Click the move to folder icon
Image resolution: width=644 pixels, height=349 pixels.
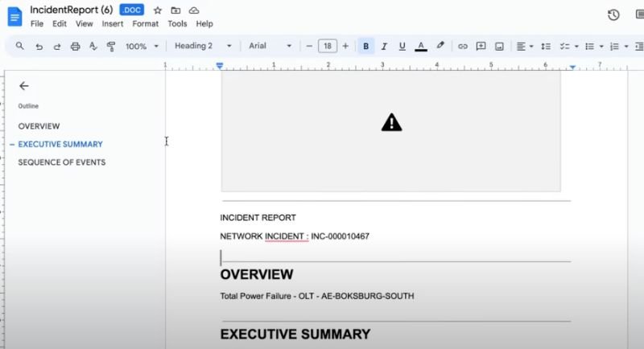(x=175, y=10)
